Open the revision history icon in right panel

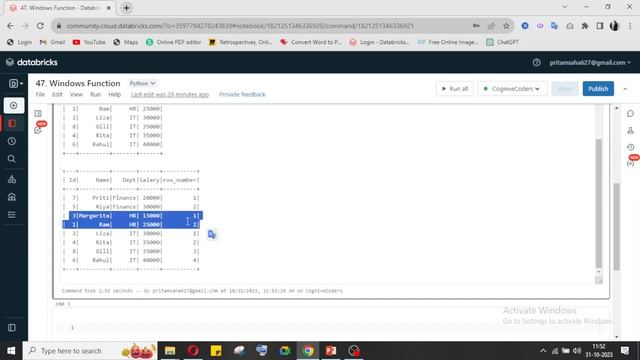pos(630,147)
